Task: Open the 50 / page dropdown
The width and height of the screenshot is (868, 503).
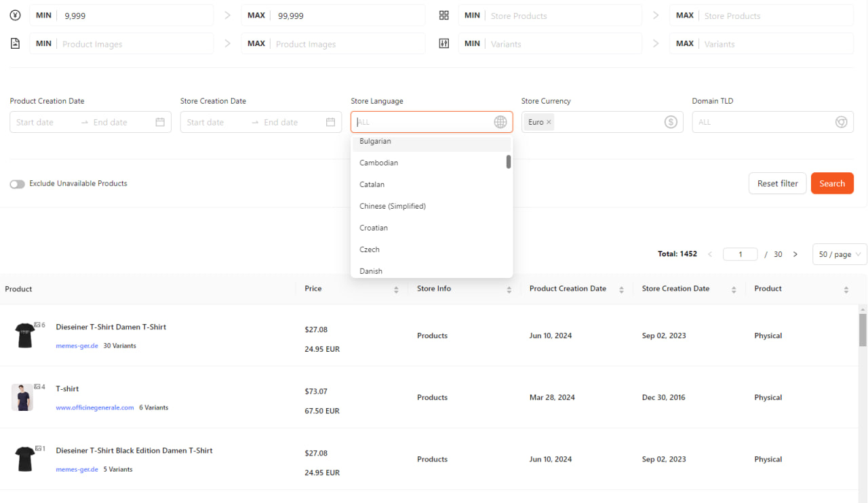Action: tap(840, 254)
